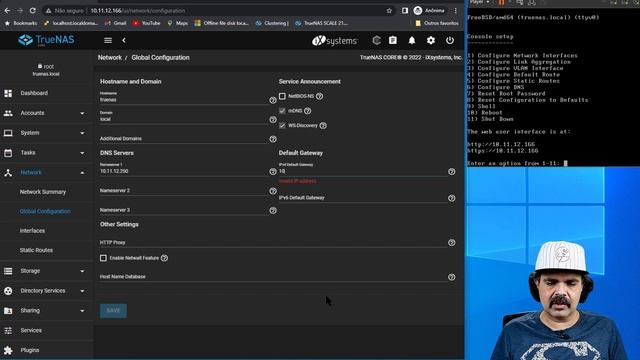Open the Outros favoritos bookmarks folder

[x=437, y=23]
